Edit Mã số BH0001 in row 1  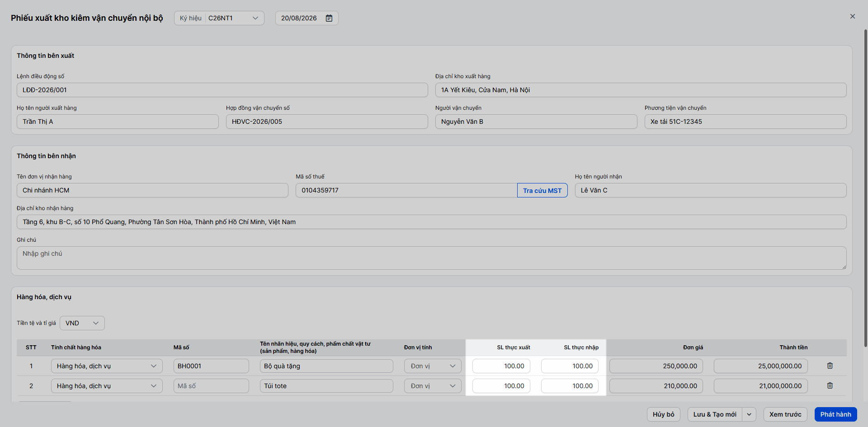[x=211, y=366]
